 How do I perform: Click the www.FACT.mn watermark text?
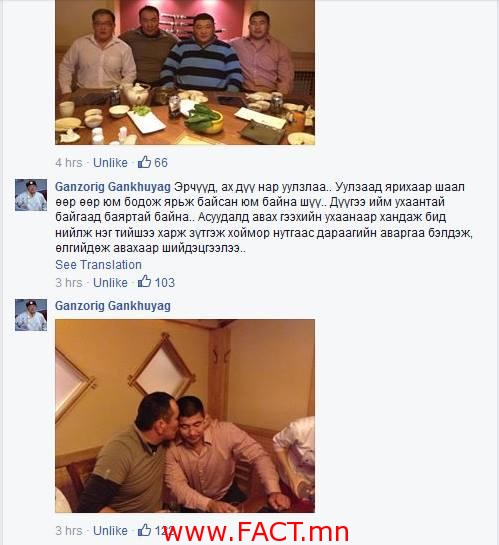pos(255,532)
